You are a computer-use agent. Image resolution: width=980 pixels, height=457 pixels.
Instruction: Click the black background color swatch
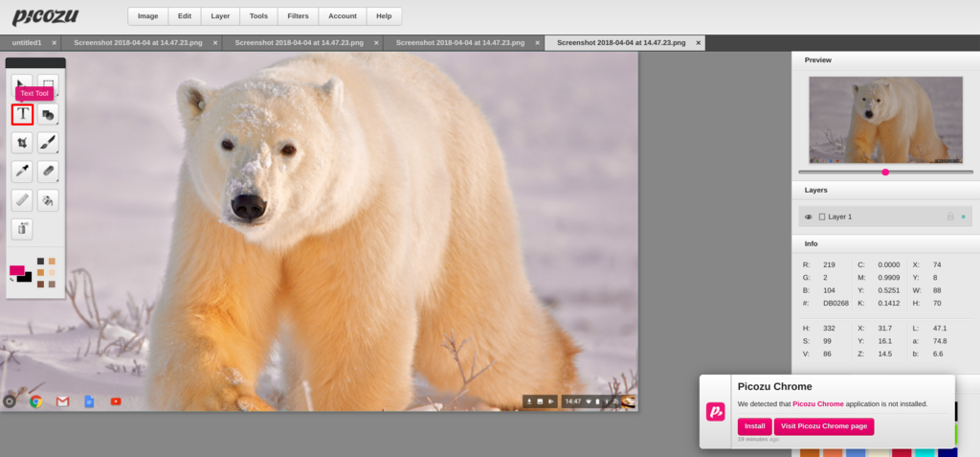(27, 278)
